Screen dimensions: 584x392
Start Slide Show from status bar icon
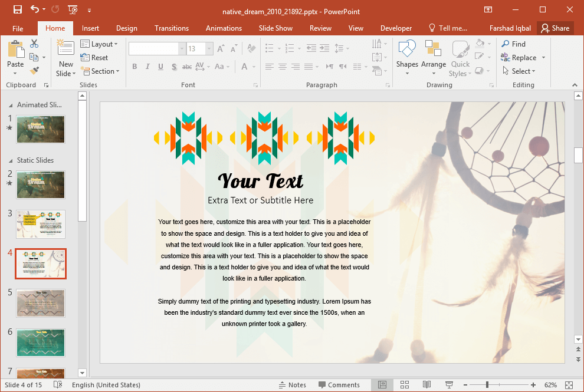[449, 385]
